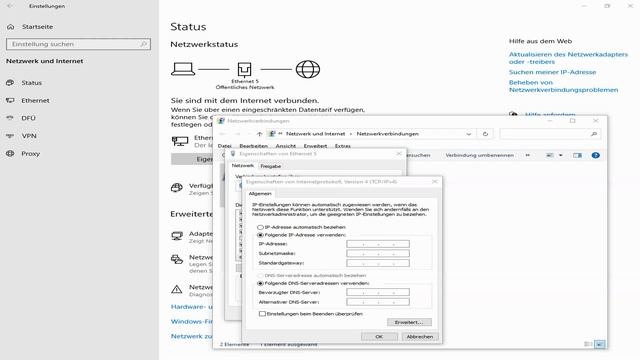This screenshot has height=360, width=640.
Task: Click the internet globe diagram icon
Action: [308, 69]
